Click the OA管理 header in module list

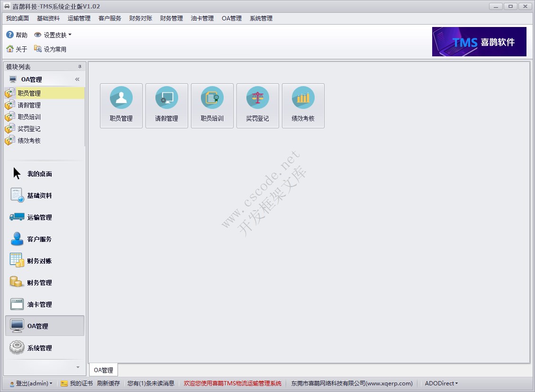[x=45, y=80]
